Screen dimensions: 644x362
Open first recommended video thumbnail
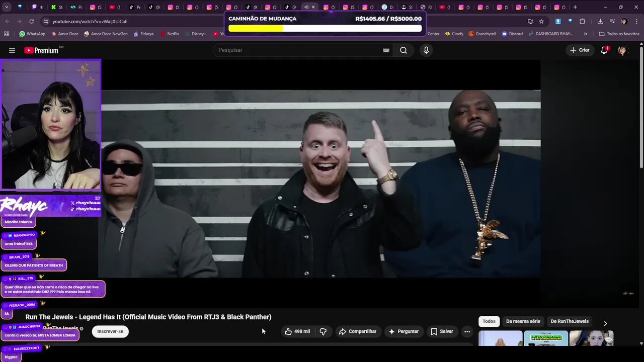click(x=500, y=338)
